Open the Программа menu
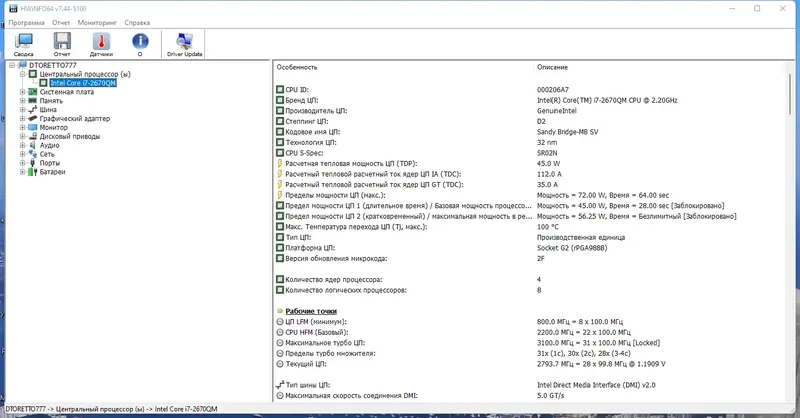 point(27,22)
